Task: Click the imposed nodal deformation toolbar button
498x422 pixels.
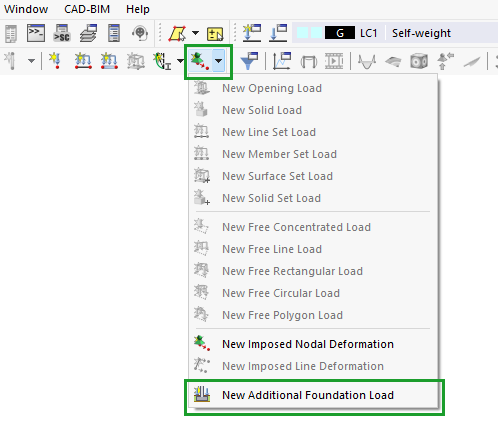Action: click(x=200, y=61)
